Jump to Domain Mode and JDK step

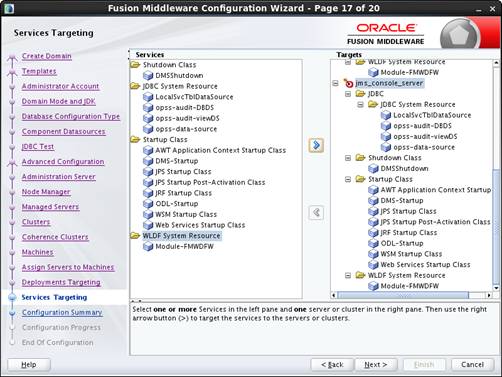coord(59,101)
